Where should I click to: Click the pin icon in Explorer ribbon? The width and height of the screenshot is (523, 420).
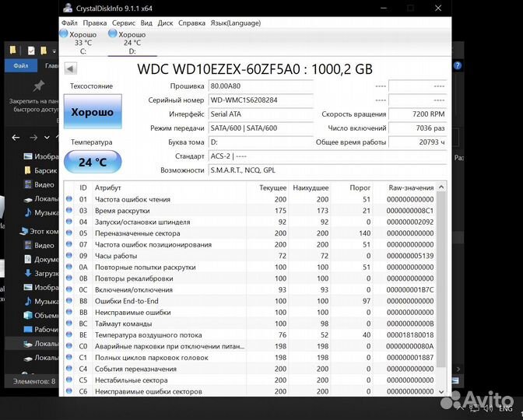tap(38, 86)
